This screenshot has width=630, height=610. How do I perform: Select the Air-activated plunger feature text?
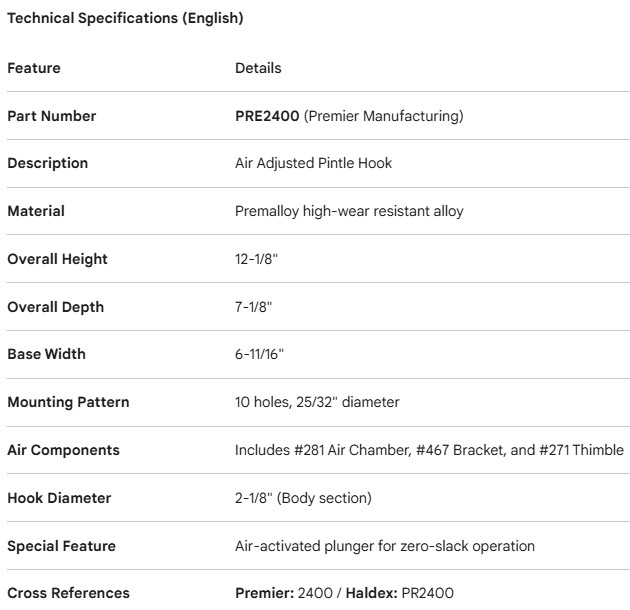coord(385,546)
